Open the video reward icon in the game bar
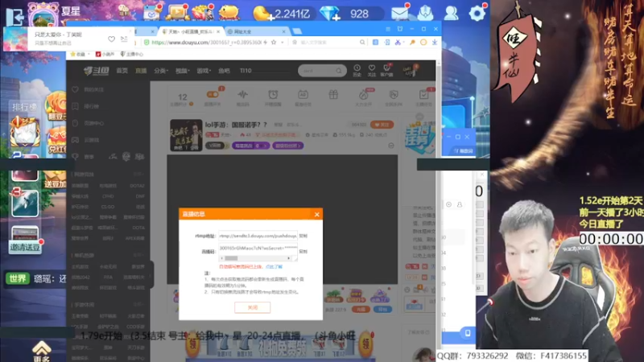 point(177,12)
